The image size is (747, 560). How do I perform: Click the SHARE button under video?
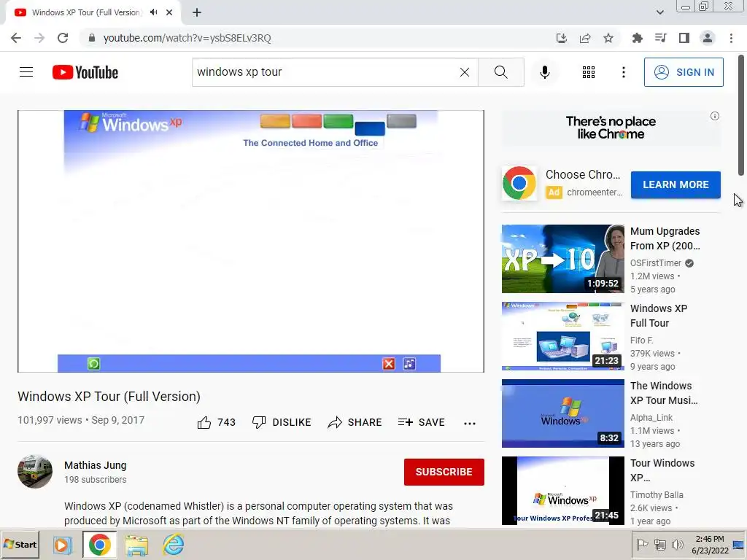[x=355, y=422]
